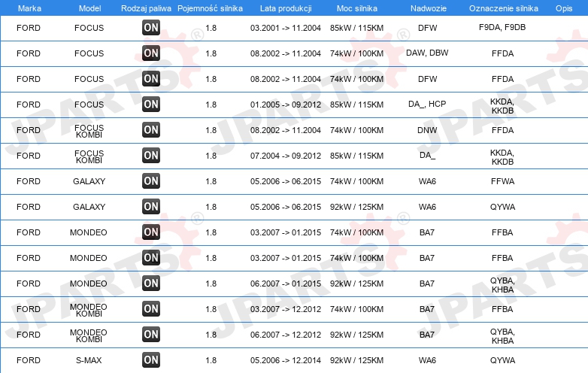The image size is (588, 373).
Task: Select the QYWA code in the S-MAX row
Action: pos(502,360)
